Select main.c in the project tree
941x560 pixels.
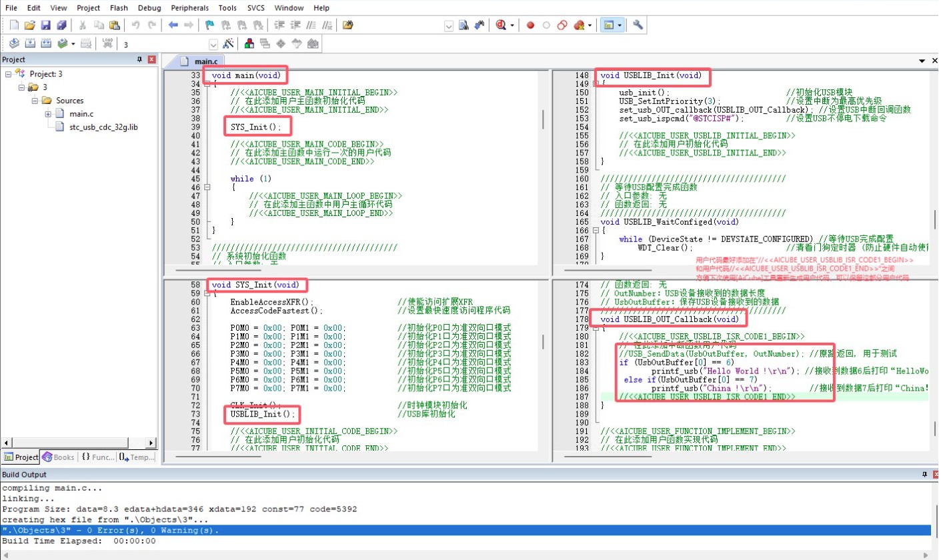click(83, 114)
